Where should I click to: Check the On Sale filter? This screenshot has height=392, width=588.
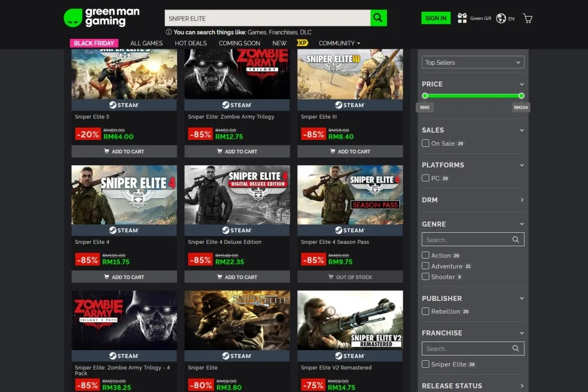425,143
